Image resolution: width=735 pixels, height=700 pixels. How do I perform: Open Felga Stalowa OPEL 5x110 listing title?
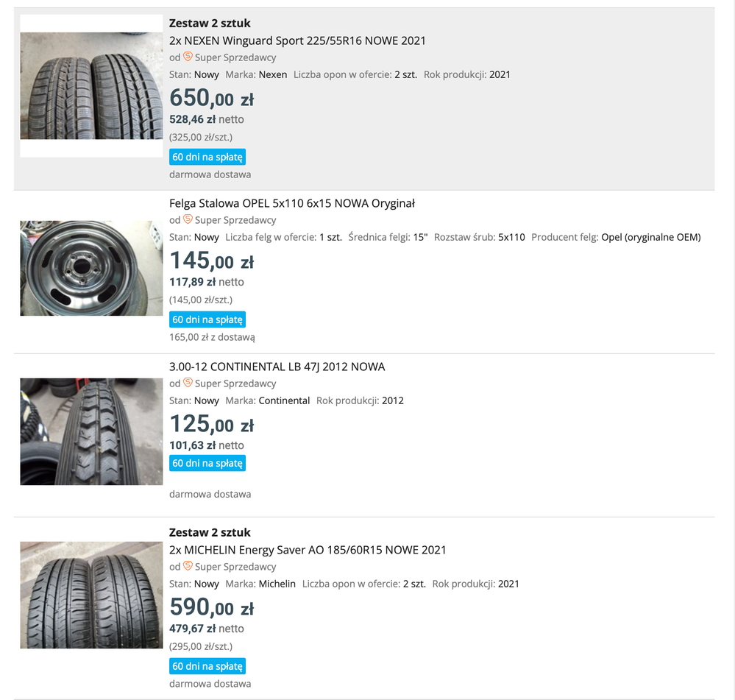292,203
